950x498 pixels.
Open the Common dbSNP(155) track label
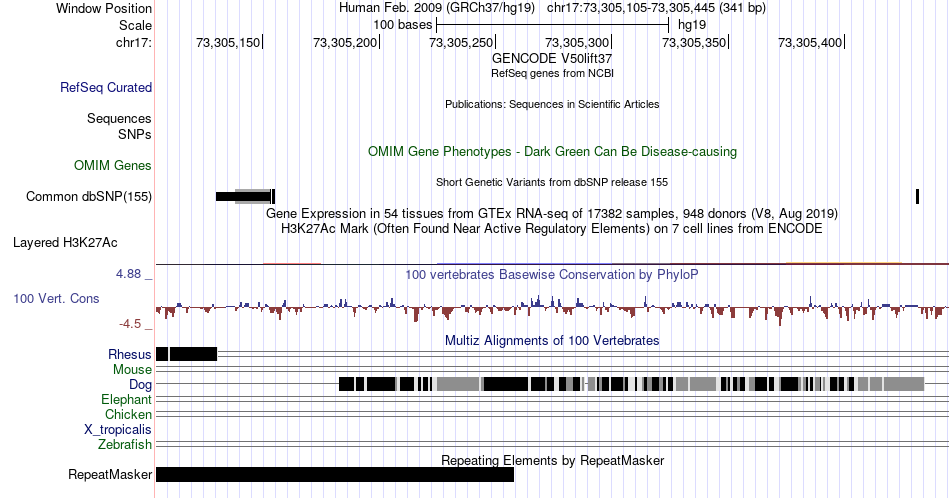89,196
